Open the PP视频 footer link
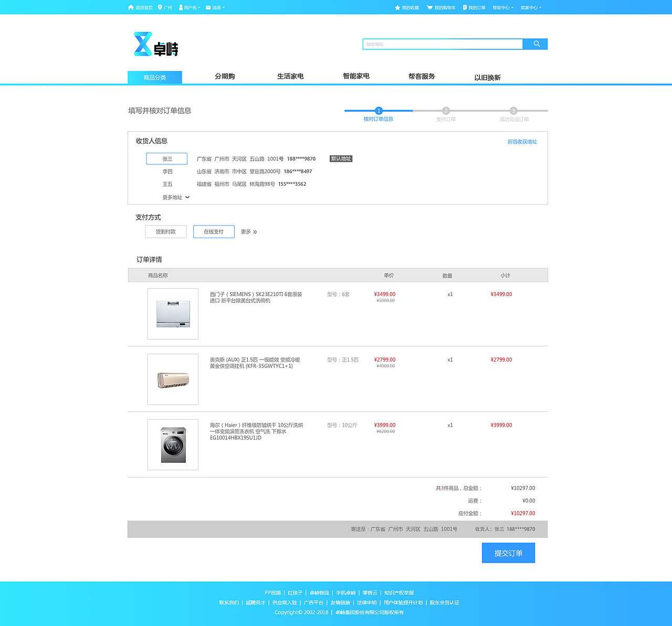 (272, 593)
